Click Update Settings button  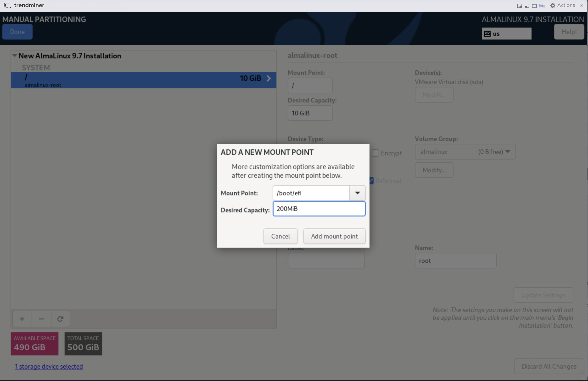coord(543,295)
